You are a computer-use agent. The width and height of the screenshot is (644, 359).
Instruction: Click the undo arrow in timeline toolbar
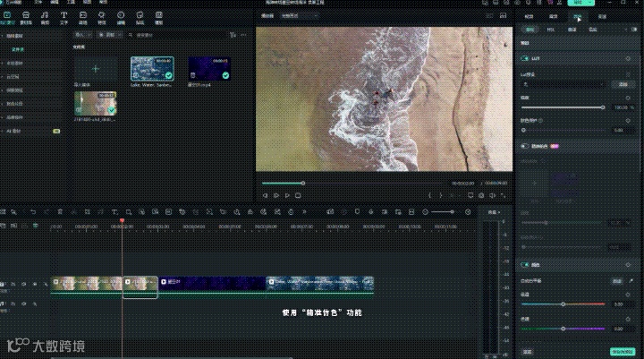[33, 212]
